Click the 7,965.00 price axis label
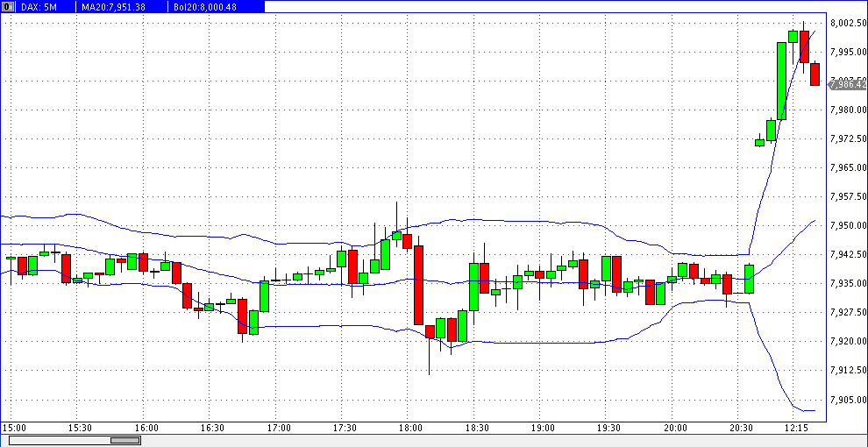This screenshot has width=868, height=447. [847, 167]
